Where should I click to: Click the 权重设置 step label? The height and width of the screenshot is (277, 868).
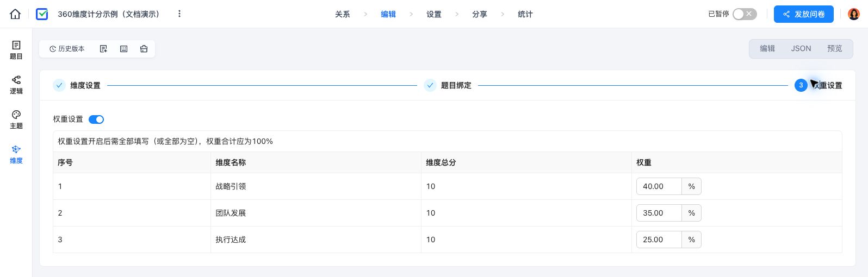pos(827,85)
